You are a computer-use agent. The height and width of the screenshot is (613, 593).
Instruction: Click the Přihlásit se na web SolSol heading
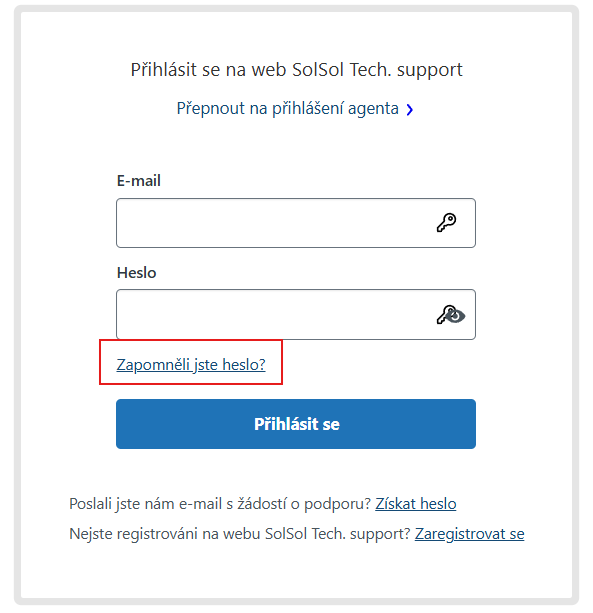click(296, 70)
